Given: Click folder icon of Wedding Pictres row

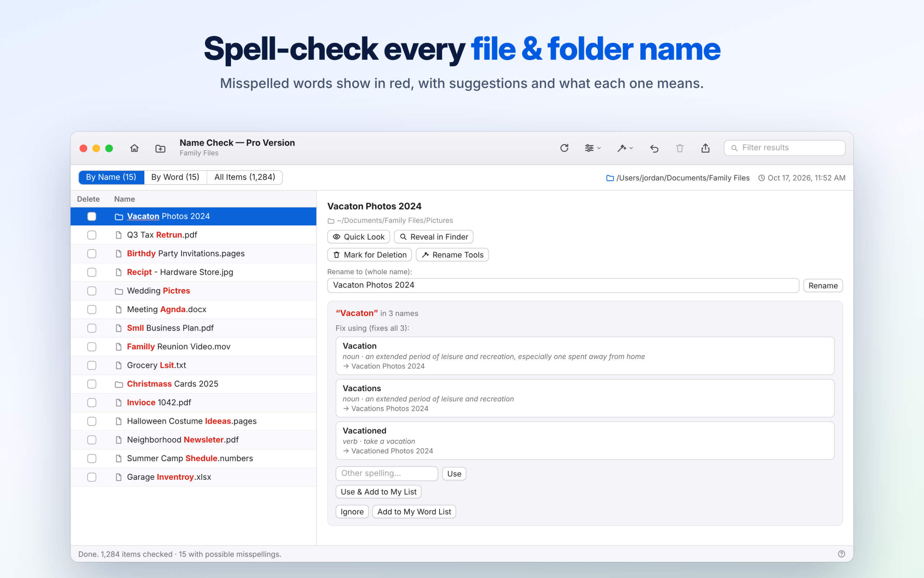Looking at the screenshot, I should click(119, 291).
